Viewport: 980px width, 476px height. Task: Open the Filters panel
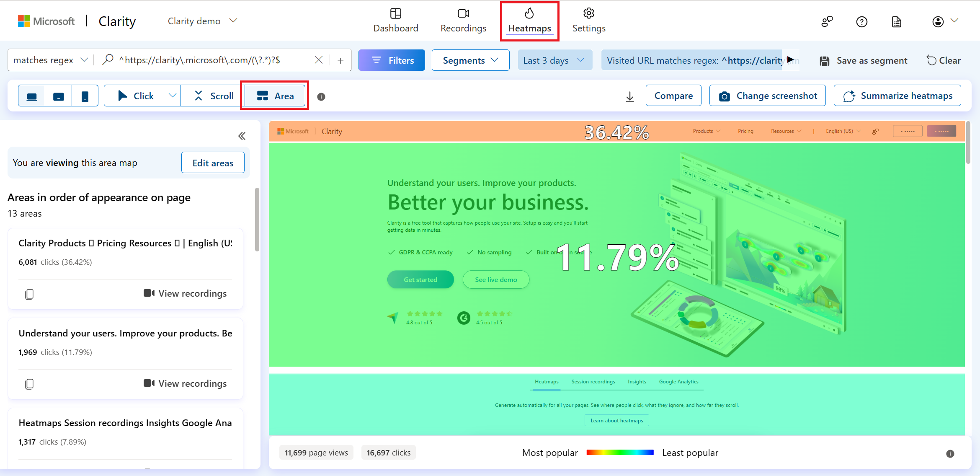(392, 60)
